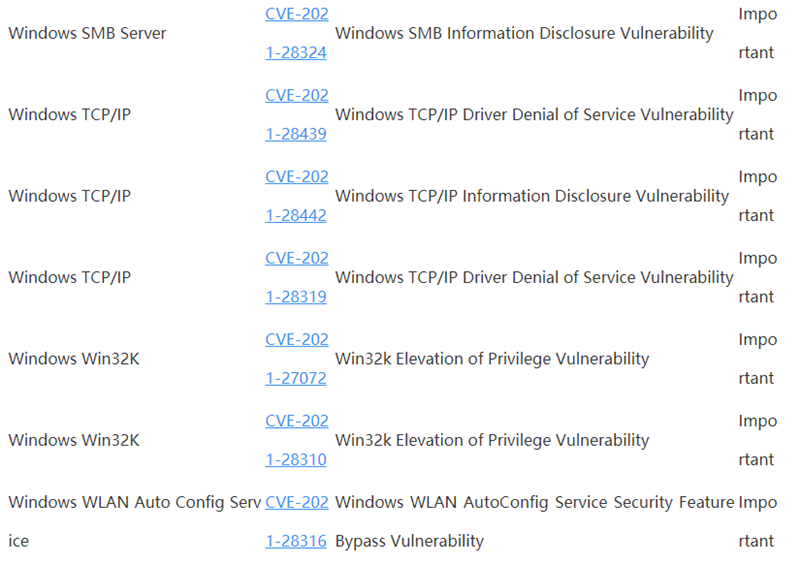Open the CVE-2021-28439 link
800x564 pixels.
click(x=296, y=96)
